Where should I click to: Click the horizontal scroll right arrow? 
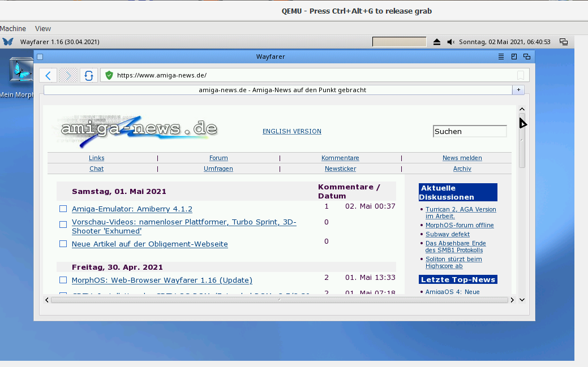pyautogui.click(x=512, y=300)
